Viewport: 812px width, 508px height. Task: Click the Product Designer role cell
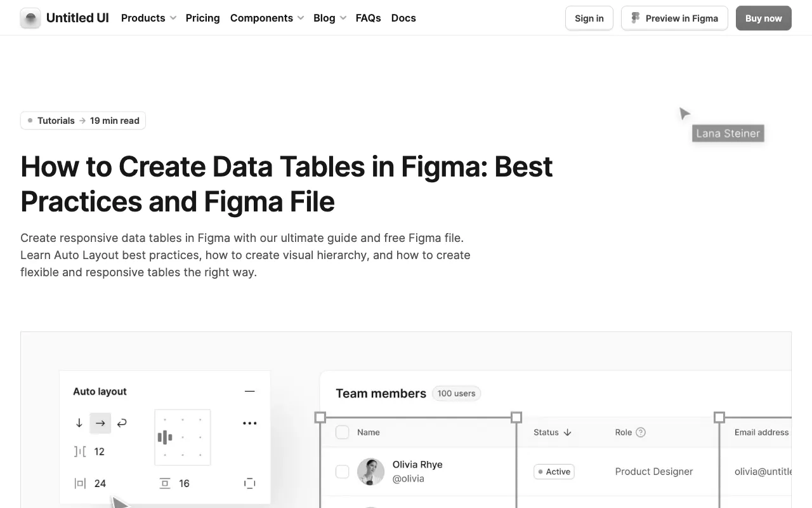tap(654, 472)
